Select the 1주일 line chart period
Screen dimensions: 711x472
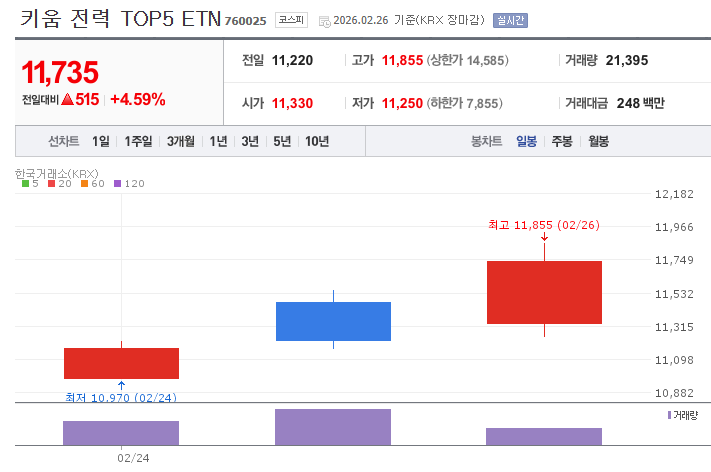tap(138, 141)
